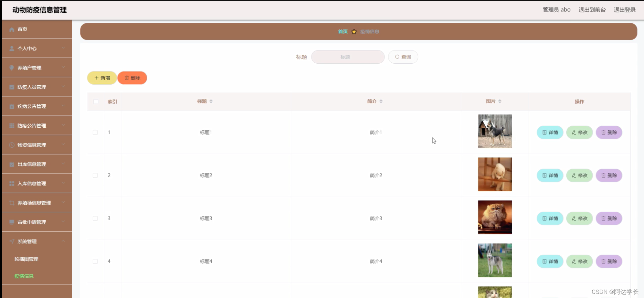Click the dog-house thumbnail in row 1
This screenshot has width=644, height=298.
(x=495, y=131)
